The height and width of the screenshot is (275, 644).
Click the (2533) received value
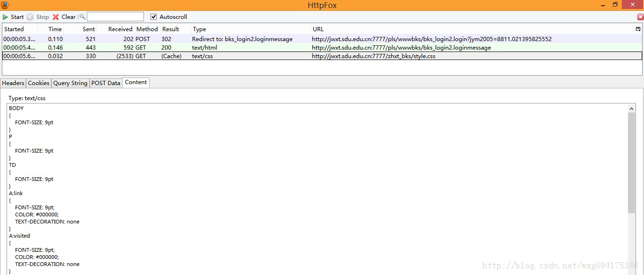[x=125, y=56]
